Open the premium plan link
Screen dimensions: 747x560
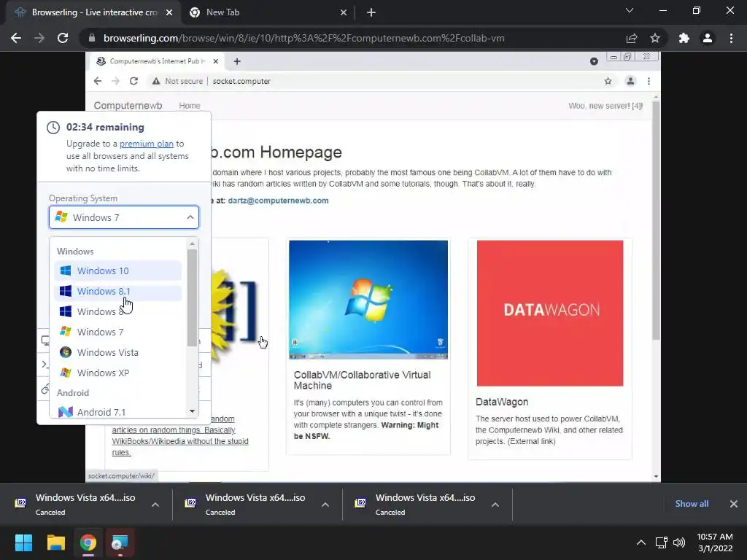(x=146, y=144)
